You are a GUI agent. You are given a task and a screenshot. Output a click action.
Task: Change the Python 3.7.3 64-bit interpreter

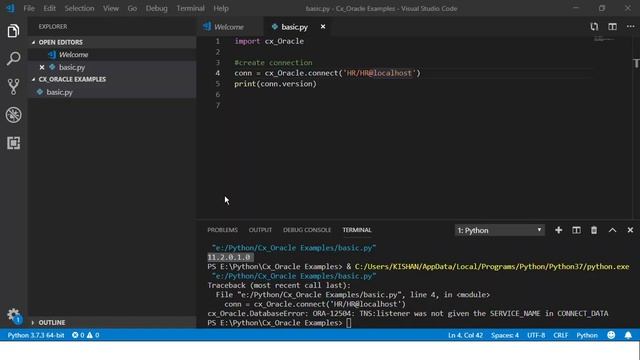click(x=36, y=335)
